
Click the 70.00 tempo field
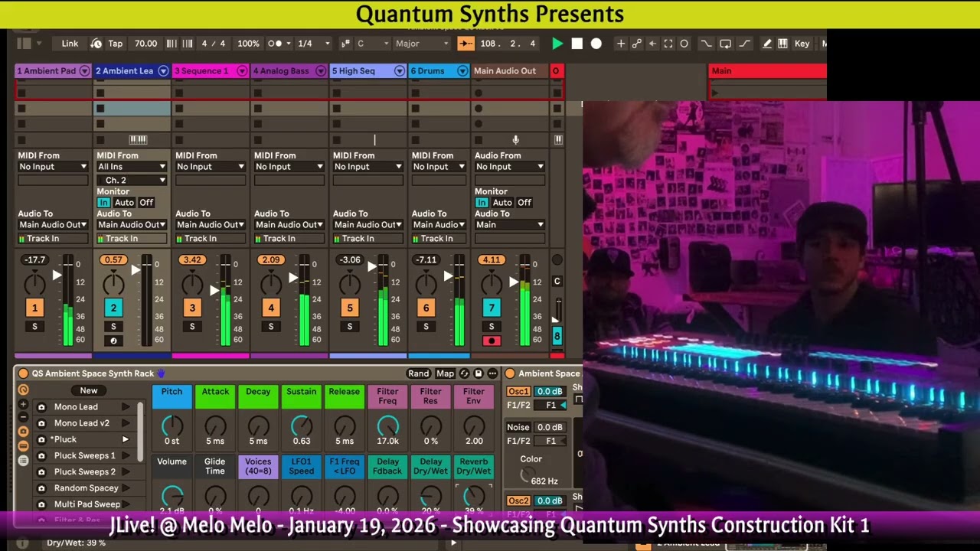(x=145, y=44)
